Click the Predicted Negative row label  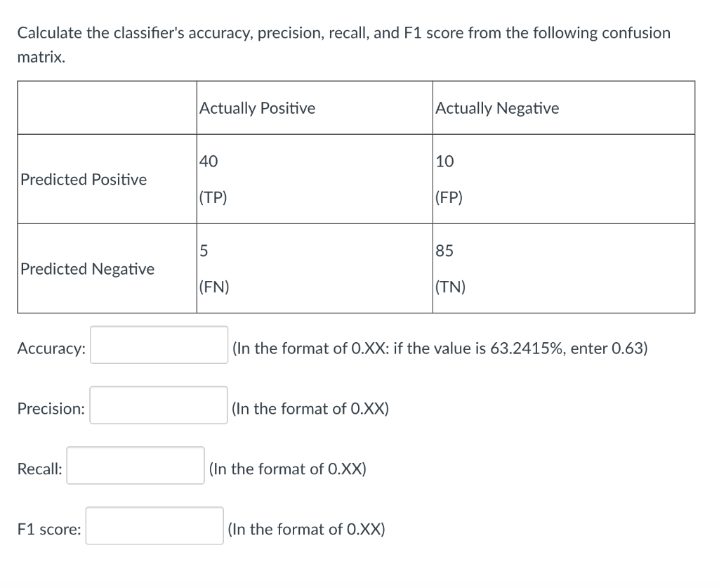pos(86,268)
